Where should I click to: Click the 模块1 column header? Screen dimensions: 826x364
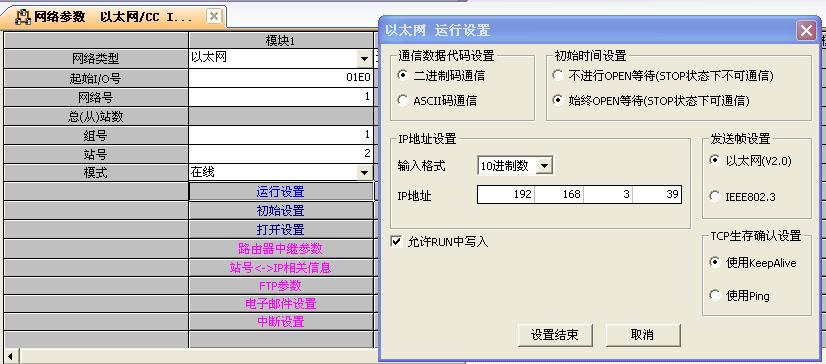[280, 41]
